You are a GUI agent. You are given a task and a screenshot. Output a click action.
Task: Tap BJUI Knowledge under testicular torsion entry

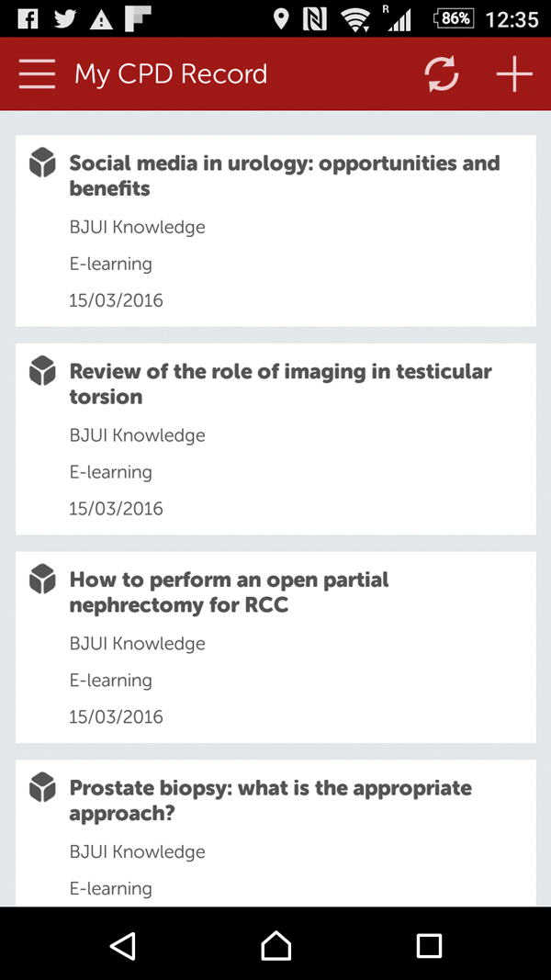tap(137, 435)
